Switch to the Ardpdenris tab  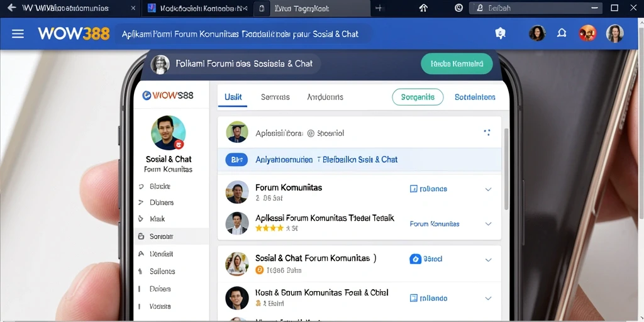(x=325, y=97)
